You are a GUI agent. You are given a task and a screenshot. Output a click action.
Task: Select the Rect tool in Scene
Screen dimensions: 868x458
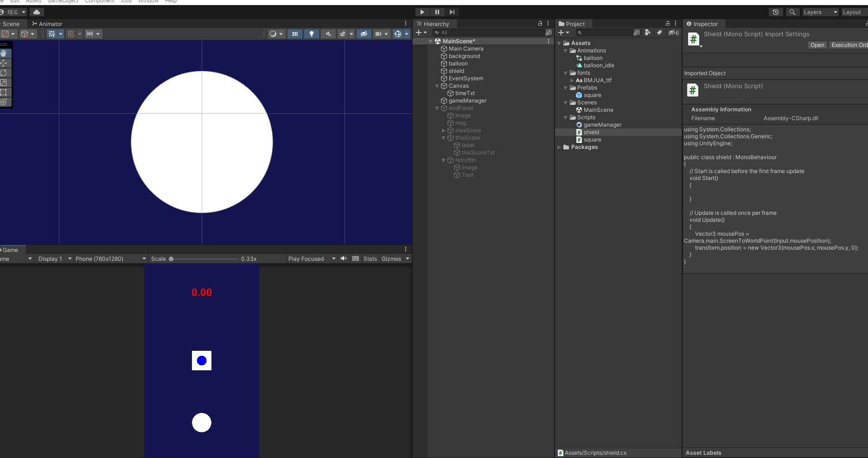click(x=4, y=92)
